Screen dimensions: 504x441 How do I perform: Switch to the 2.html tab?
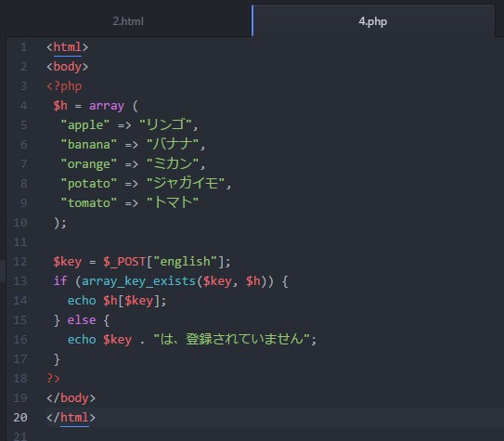128,21
